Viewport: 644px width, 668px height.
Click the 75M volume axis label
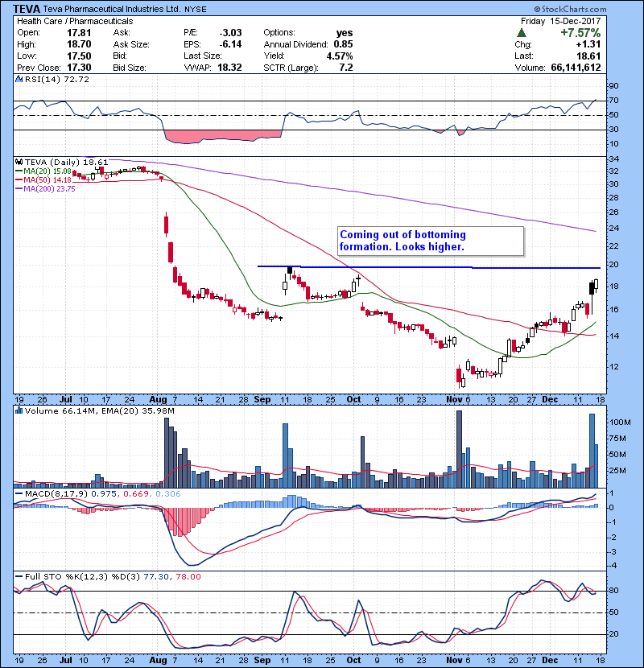618,439
